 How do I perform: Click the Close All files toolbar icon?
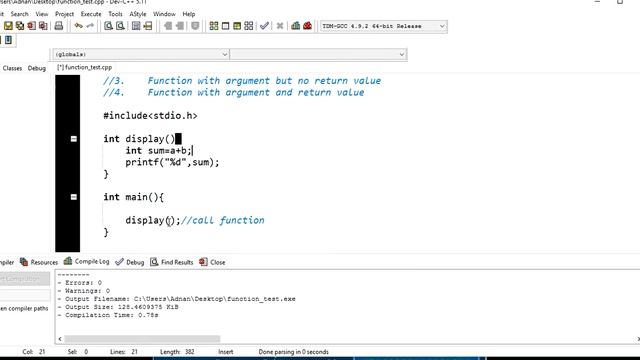point(43,26)
